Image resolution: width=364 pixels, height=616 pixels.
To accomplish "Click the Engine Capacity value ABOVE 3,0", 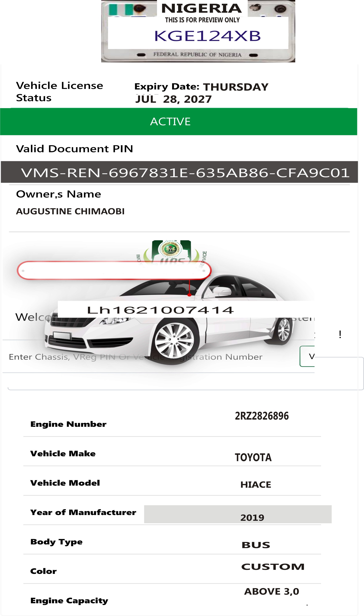I will [272, 591].
